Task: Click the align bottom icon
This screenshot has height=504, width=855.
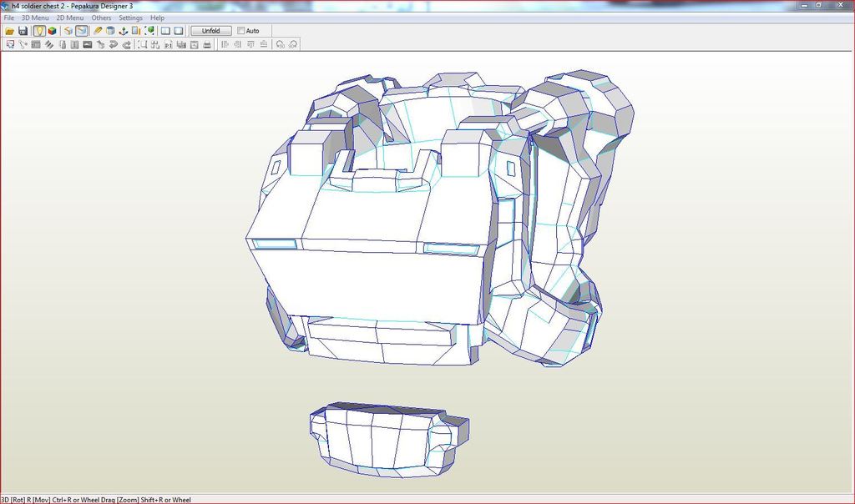Action: [264, 45]
